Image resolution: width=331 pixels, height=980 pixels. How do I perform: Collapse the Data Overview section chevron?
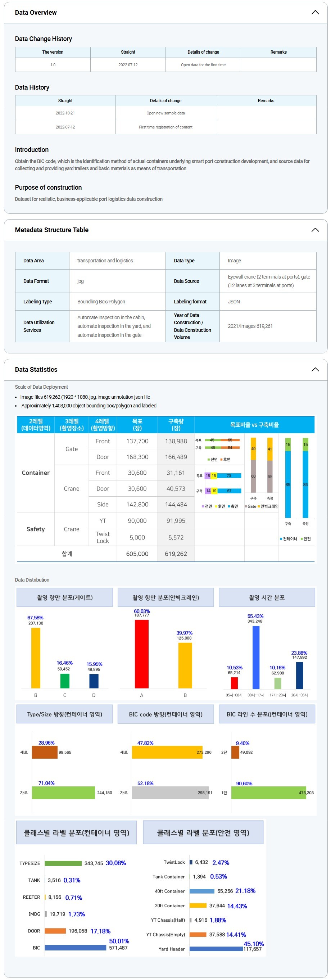(x=315, y=13)
